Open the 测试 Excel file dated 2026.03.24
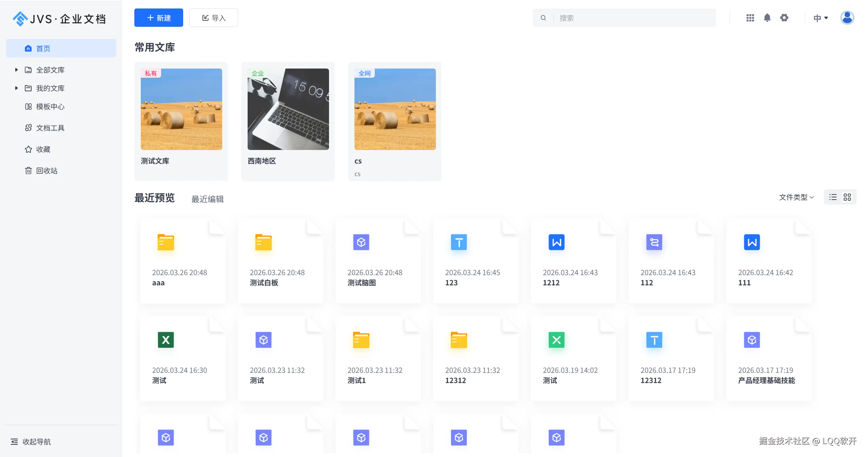 pos(166,340)
